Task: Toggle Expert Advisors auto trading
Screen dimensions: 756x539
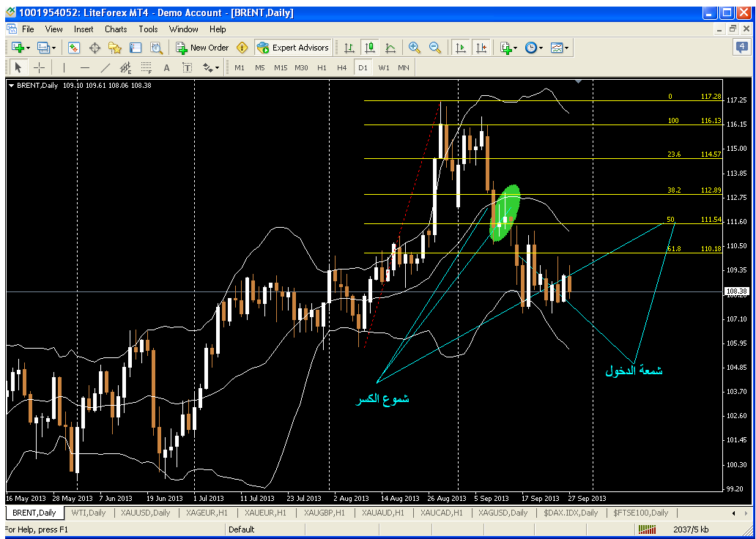Action: click(x=294, y=48)
